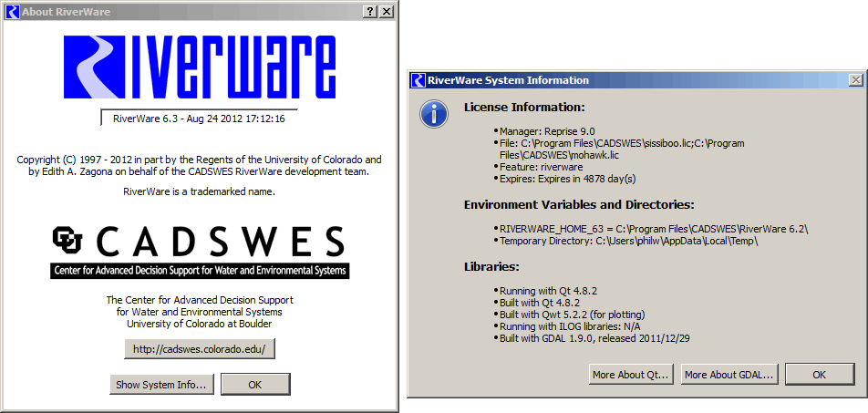The height and width of the screenshot is (413, 868).
Task: Open the http://cadswes.colorado.edu/ link button
Action: pos(200,349)
